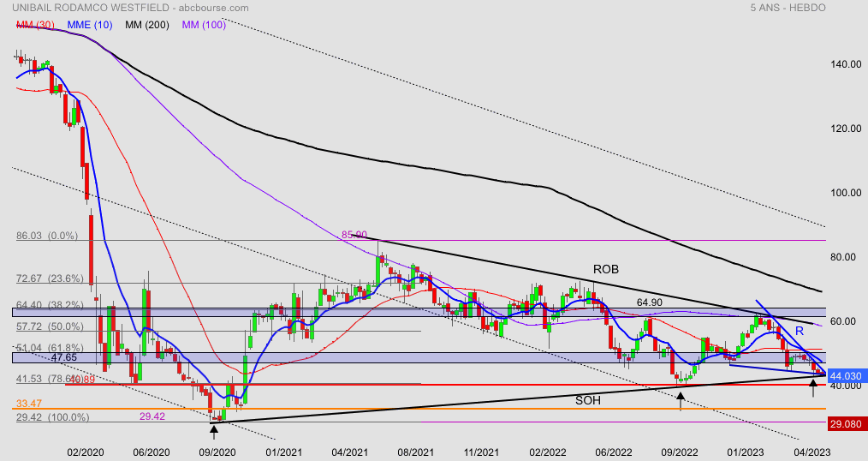Click the orange 33.47 level label
Viewport: 868px width, 461px height.
pos(29,404)
